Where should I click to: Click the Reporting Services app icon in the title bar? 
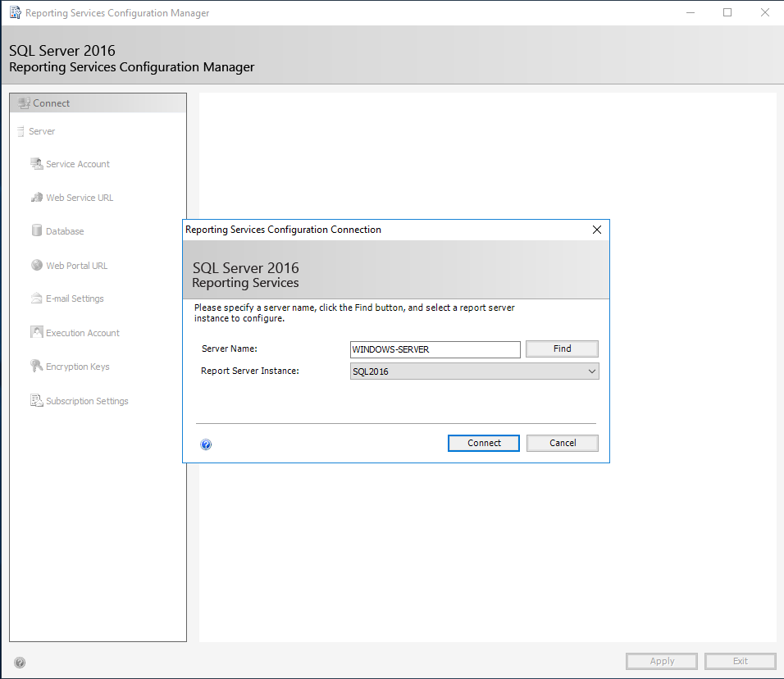16,12
